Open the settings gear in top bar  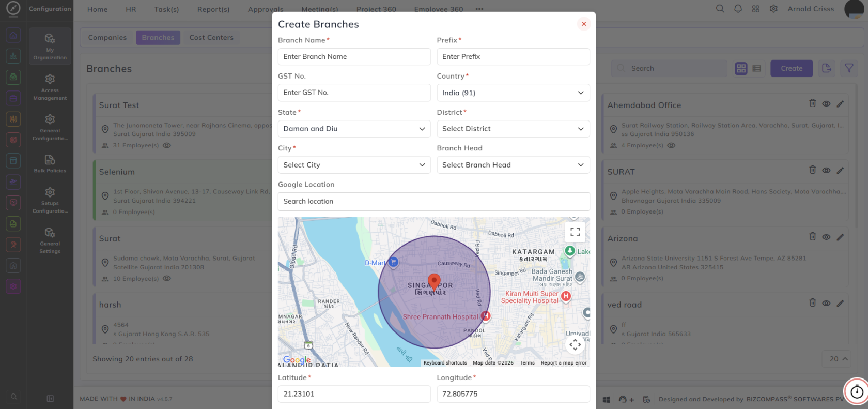pyautogui.click(x=773, y=9)
